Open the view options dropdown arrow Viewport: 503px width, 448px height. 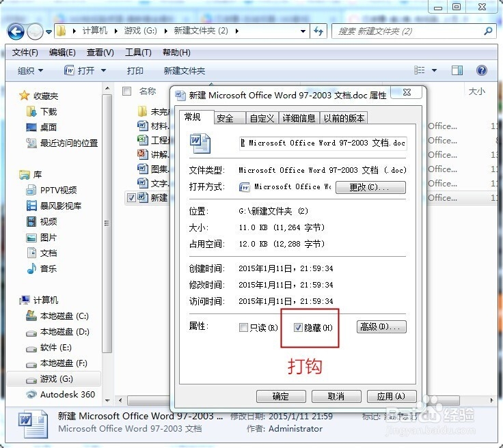click(434, 70)
